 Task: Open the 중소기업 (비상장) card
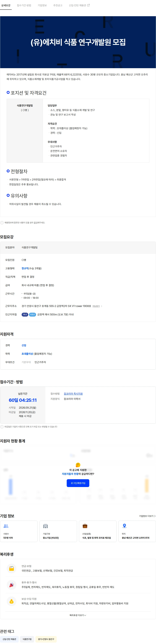click(58, 531)
